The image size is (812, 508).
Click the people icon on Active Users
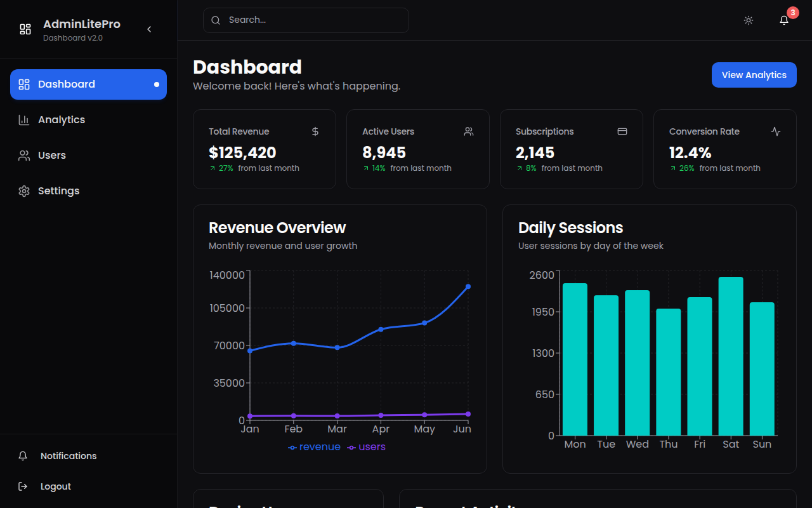point(469,131)
